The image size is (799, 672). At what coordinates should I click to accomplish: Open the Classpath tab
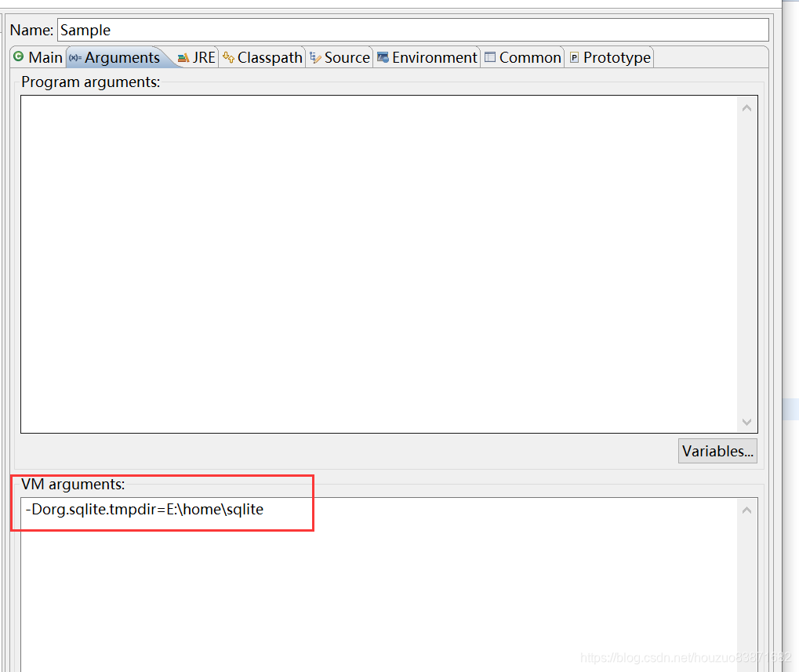click(x=263, y=57)
